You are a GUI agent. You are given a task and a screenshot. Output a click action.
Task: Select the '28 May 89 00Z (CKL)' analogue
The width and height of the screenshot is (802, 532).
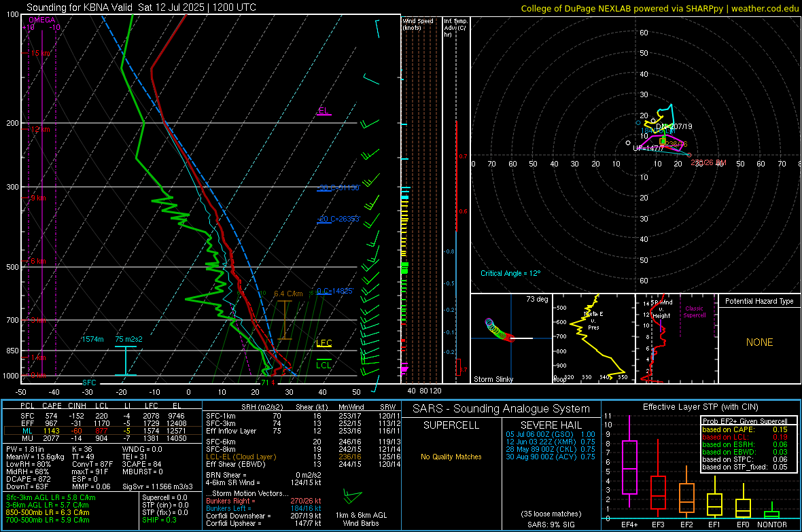click(x=551, y=449)
